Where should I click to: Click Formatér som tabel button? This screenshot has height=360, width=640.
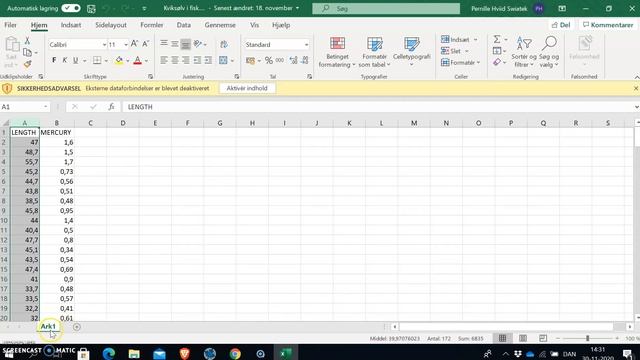[x=374, y=52]
